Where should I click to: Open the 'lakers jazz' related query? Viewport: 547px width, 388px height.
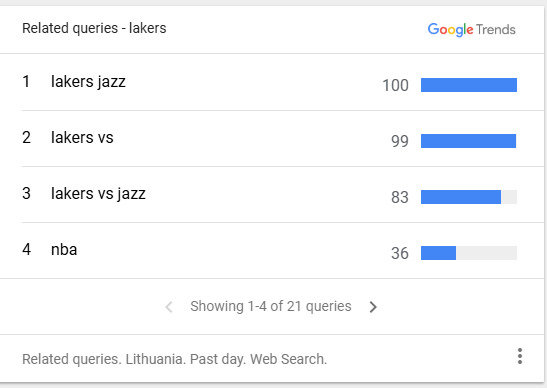[x=88, y=82]
